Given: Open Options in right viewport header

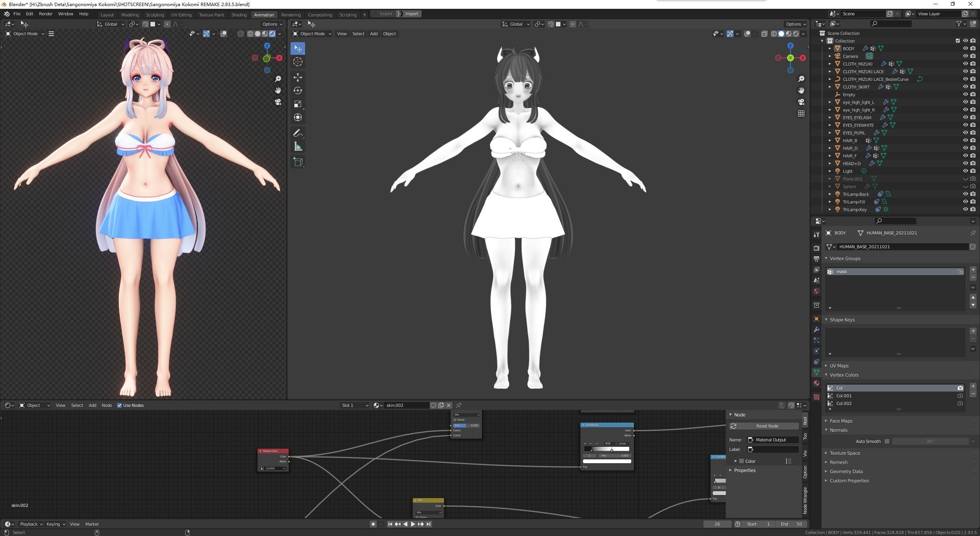Looking at the screenshot, I should (x=795, y=24).
